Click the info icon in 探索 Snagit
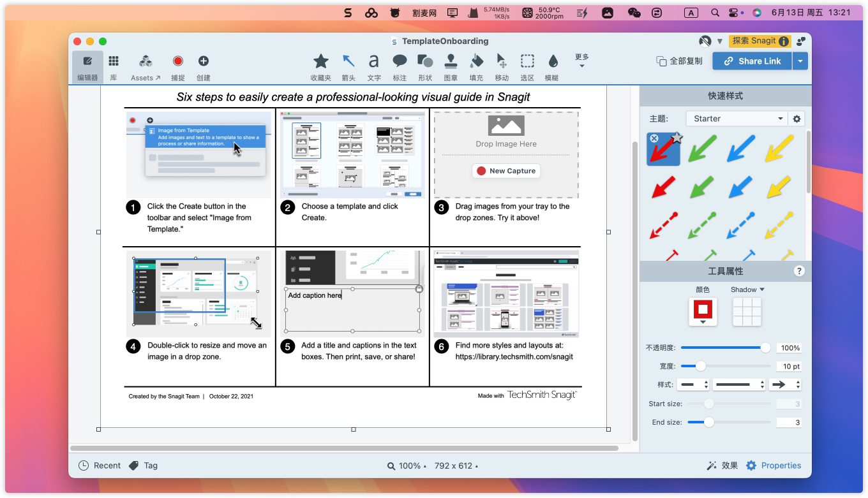The image size is (868, 498). [784, 41]
